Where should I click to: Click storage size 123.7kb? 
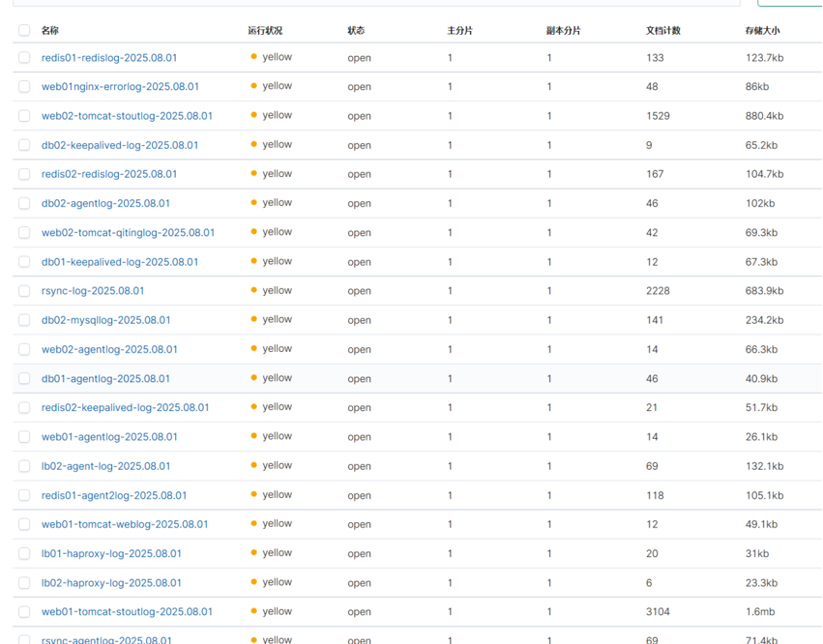pos(764,58)
